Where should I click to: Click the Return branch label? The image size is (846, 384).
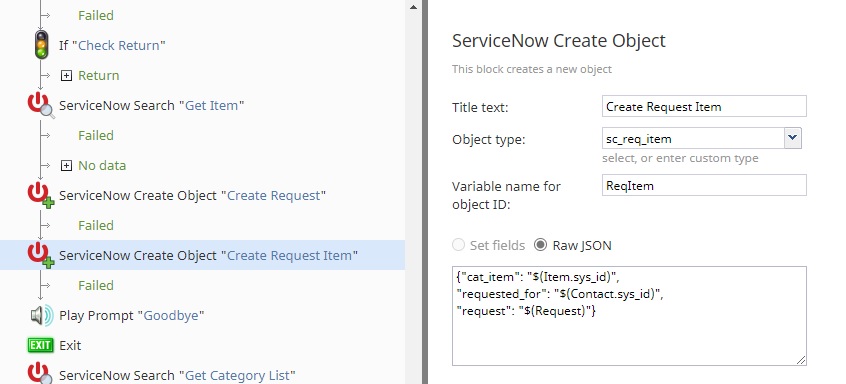(x=99, y=76)
